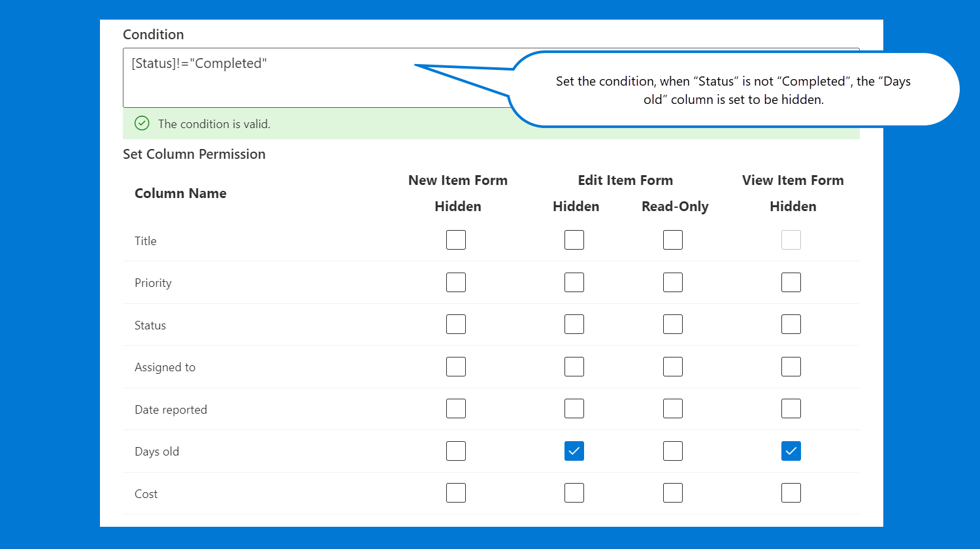Click the Days old row label
980x549 pixels.
(157, 452)
